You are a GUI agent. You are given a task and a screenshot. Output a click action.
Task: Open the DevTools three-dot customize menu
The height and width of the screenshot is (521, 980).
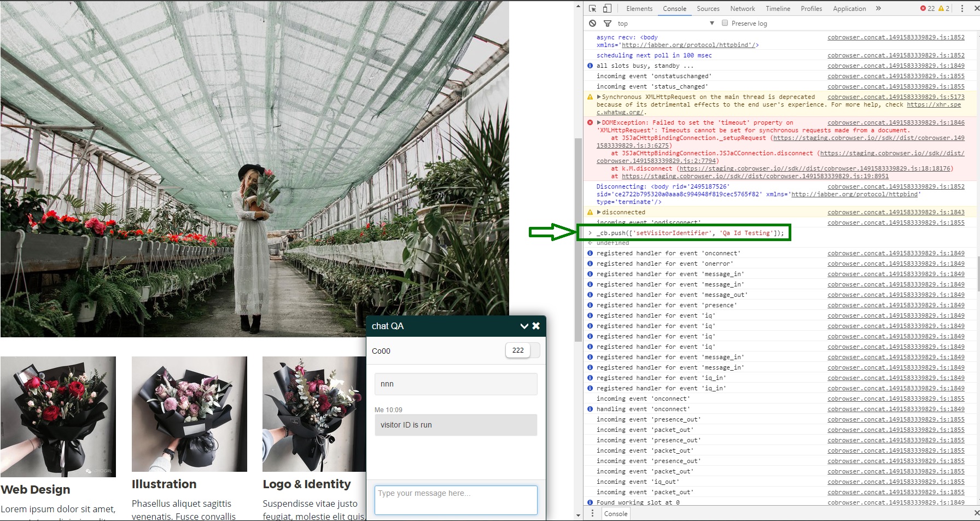coord(962,9)
